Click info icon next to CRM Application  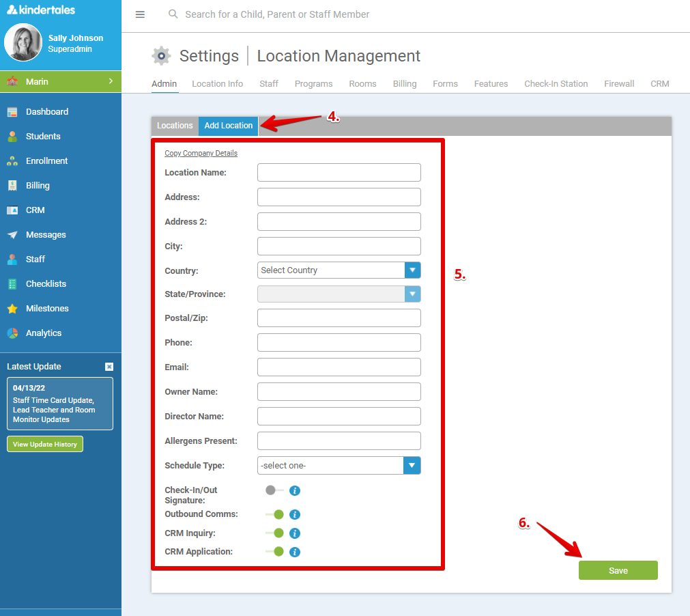tap(295, 552)
